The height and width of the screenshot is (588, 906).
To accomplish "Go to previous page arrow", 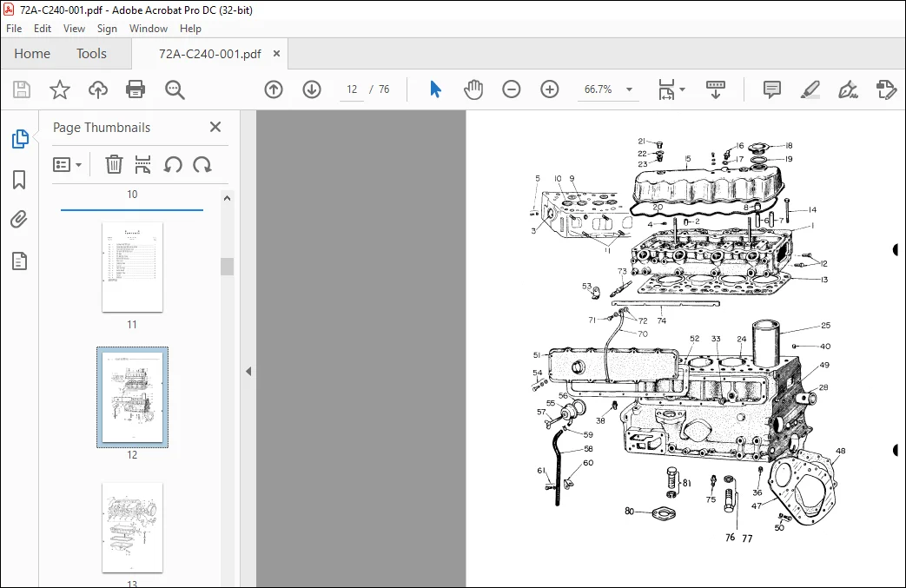I will [274, 89].
